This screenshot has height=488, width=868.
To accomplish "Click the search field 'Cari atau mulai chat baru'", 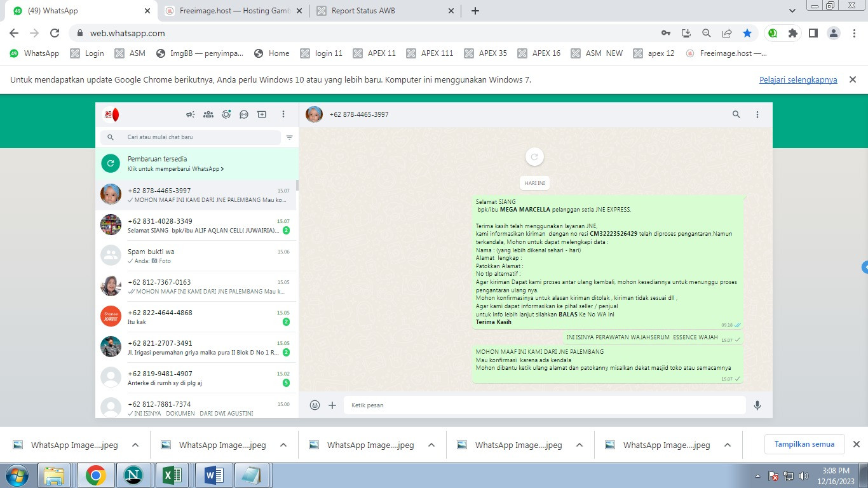I will 191,137.
